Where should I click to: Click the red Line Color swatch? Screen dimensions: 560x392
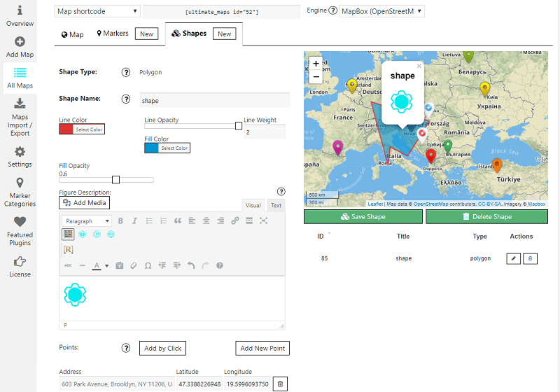[x=66, y=129]
